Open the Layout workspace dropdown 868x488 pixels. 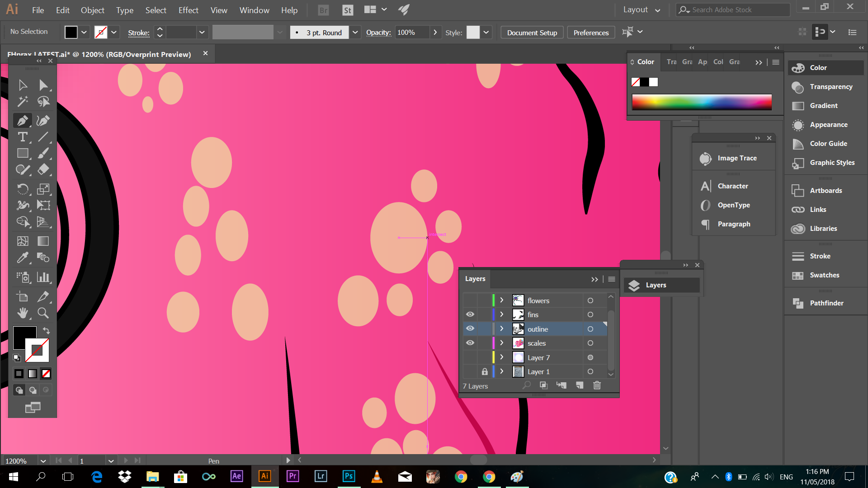(642, 10)
